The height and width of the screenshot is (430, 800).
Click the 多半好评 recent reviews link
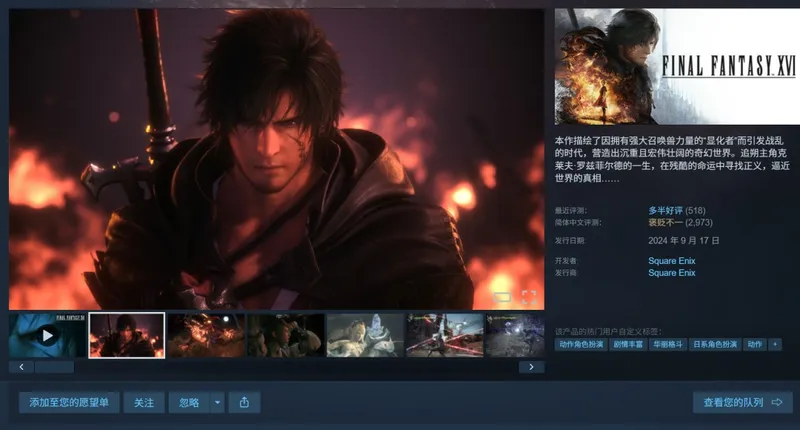click(x=665, y=210)
